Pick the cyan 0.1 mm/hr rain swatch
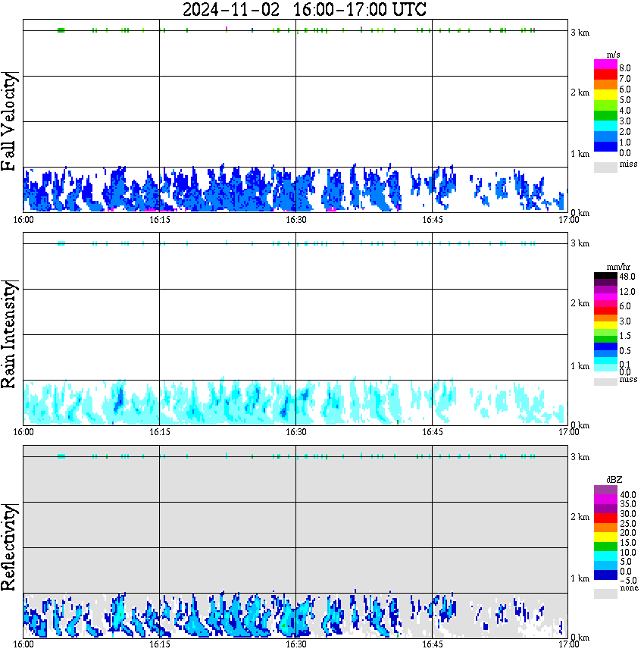The image size is (644, 658). 605,361
